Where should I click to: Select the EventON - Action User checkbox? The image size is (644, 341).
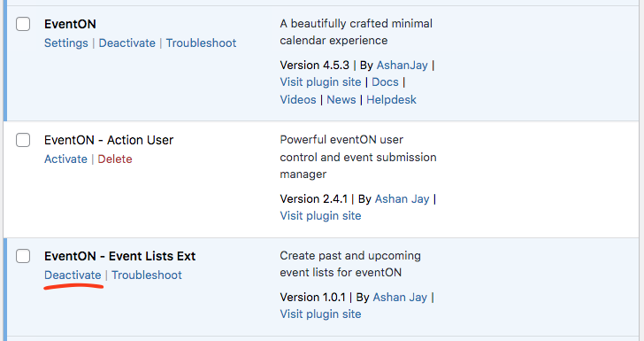pyautogui.click(x=23, y=140)
